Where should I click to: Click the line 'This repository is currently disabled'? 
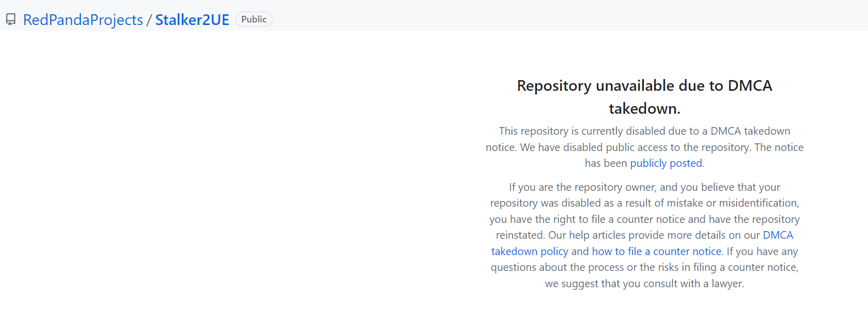[644, 131]
